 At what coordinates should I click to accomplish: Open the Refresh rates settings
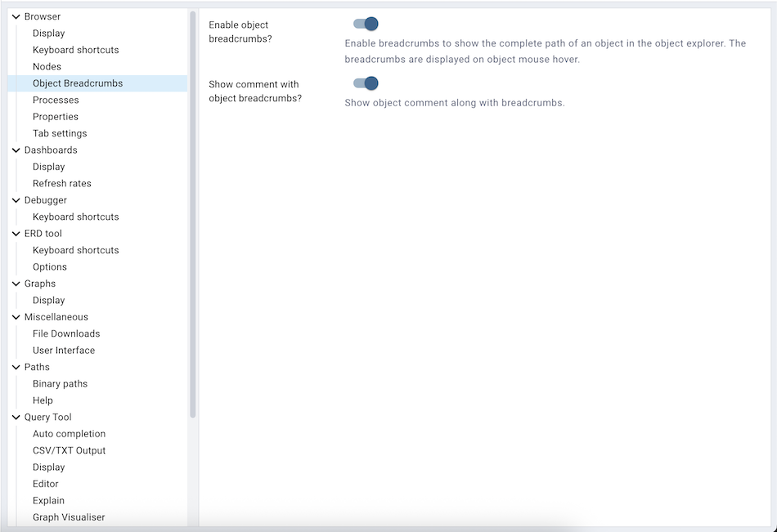point(62,183)
